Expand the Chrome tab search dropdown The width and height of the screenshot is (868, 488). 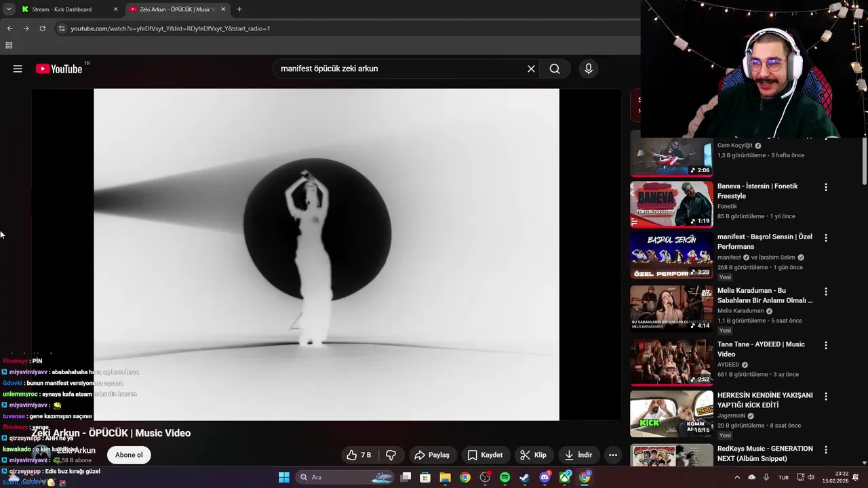pos(8,9)
